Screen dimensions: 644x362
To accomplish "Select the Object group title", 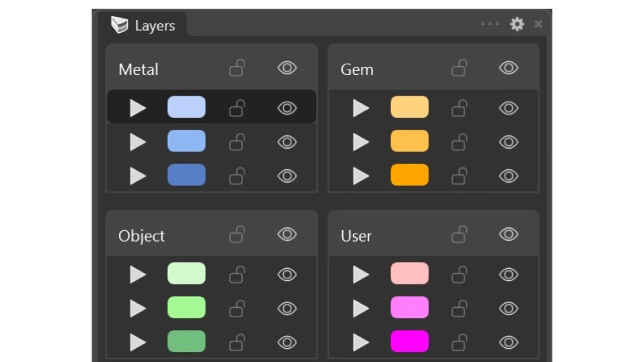I will point(141,236).
